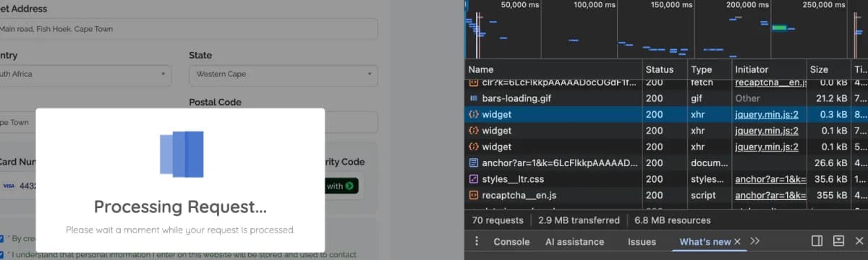Sort requests by the Name column header
Viewport: 868px width, 260px height.
click(553, 69)
